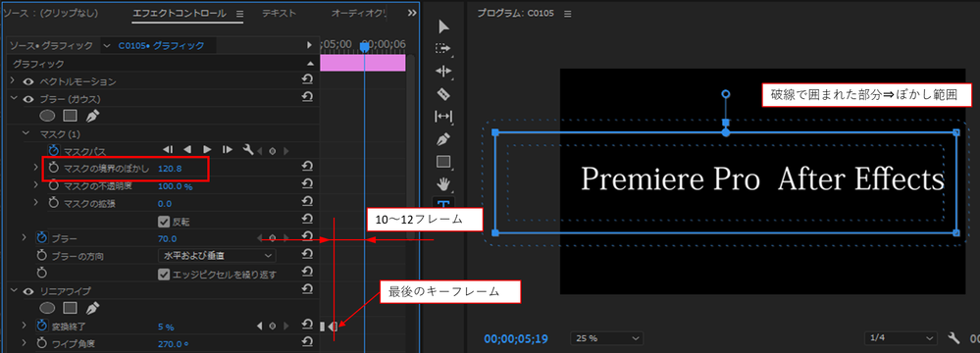Choose free draw bezier pen under リニアワイプ
The image size is (980, 353).
pos(92,308)
